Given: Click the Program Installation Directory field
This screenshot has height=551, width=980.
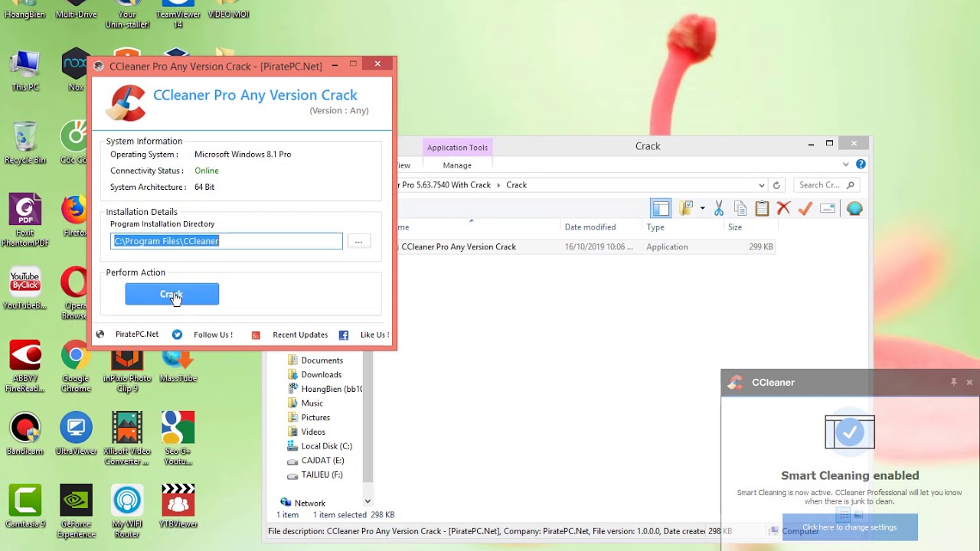Looking at the screenshot, I should (x=226, y=241).
